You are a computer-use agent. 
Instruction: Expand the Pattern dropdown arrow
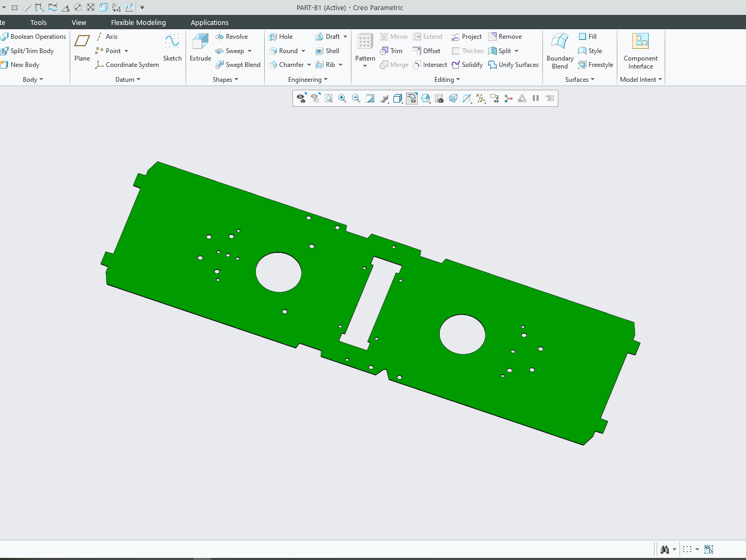coord(365,66)
